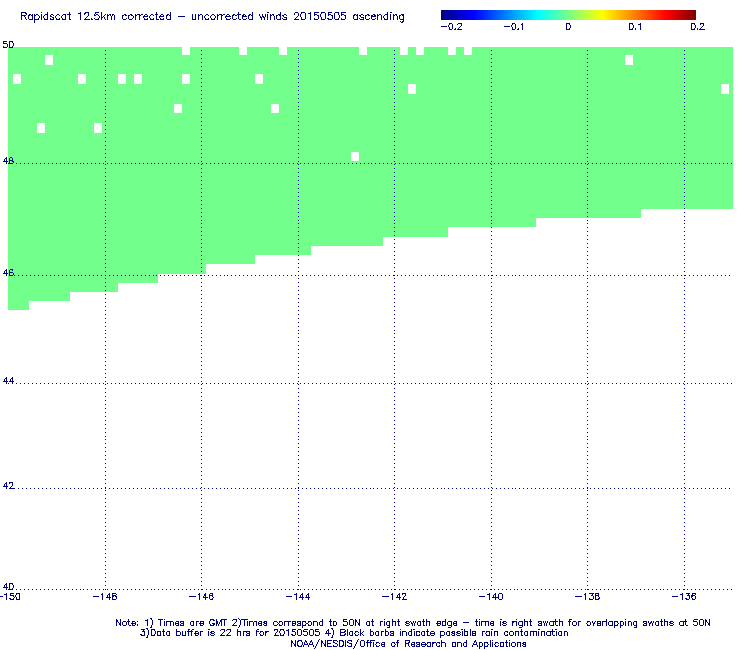Click the latitude label '42'
740x650 pixels.
(x=8, y=486)
